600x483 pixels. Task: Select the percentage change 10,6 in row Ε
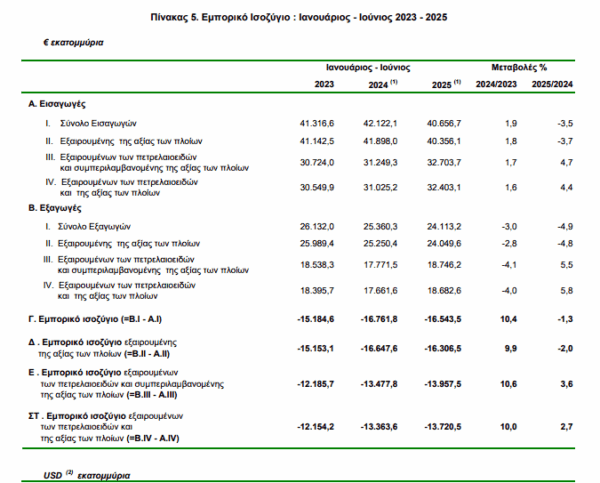tap(507, 385)
